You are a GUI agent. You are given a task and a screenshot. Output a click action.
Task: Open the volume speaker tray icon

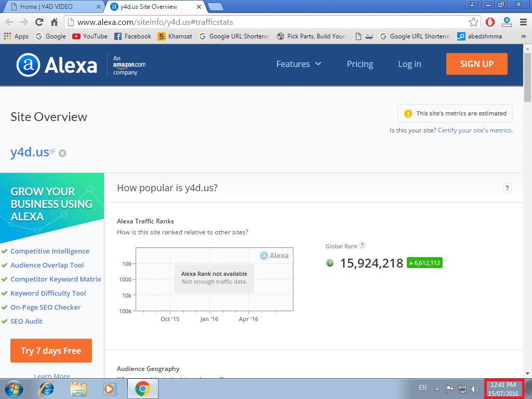475,389
